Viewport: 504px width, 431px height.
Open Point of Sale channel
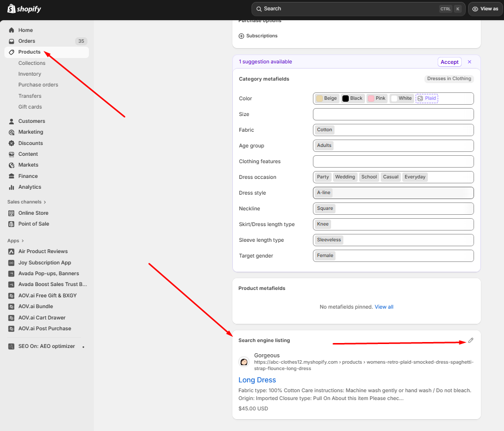point(33,224)
